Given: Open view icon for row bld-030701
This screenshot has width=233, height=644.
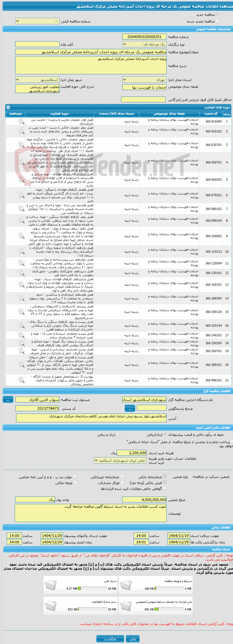Looking at the screenshot, I should (21, 145).
